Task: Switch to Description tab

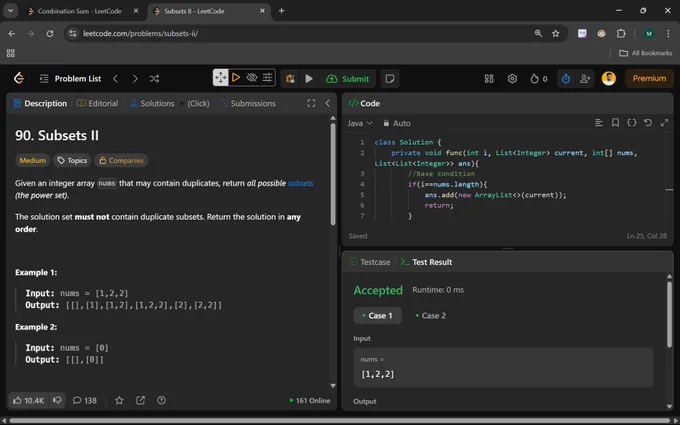Action: [x=40, y=103]
